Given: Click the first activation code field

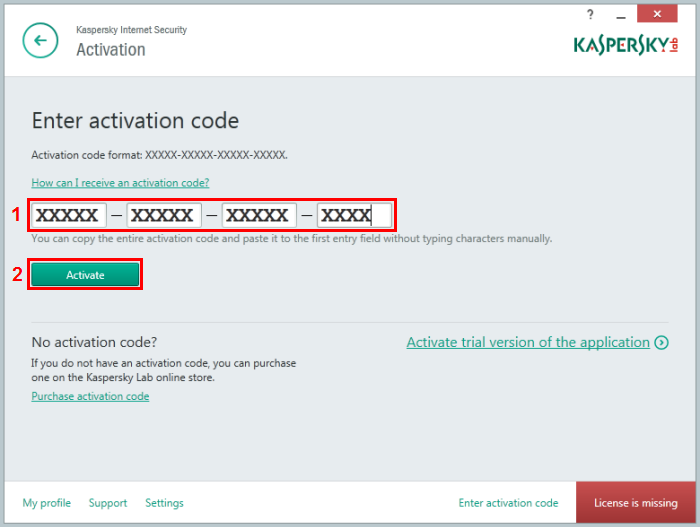Looking at the screenshot, I should (69, 215).
